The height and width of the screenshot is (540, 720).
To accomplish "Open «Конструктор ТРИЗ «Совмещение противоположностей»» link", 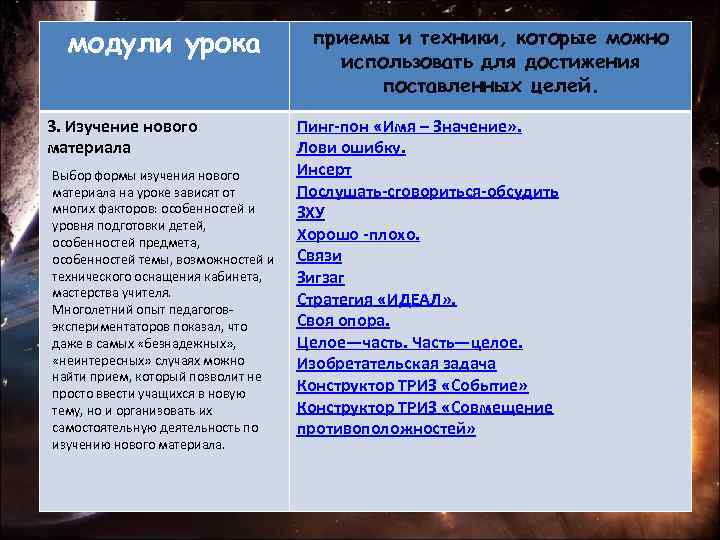I will pyautogui.click(x=424, y=418).
